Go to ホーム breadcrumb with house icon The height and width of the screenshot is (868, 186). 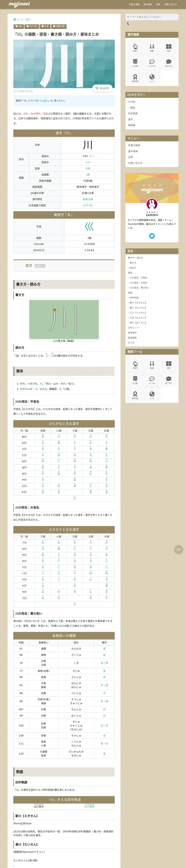[x=18, y=20]
